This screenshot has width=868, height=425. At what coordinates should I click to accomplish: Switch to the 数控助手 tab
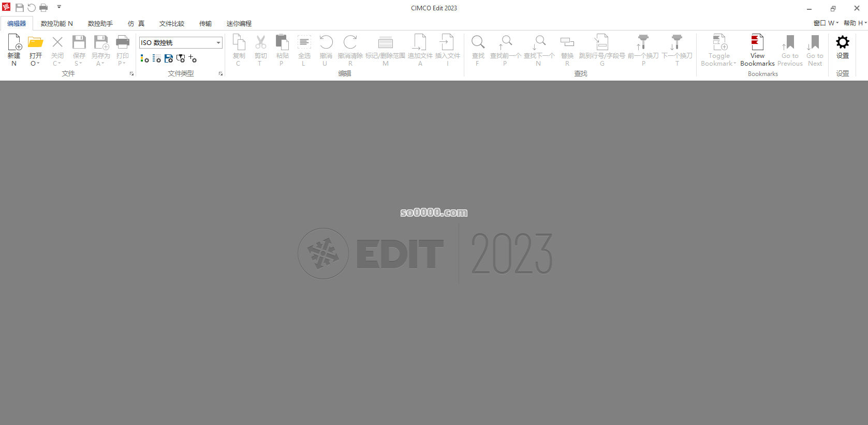coord(100,24)
